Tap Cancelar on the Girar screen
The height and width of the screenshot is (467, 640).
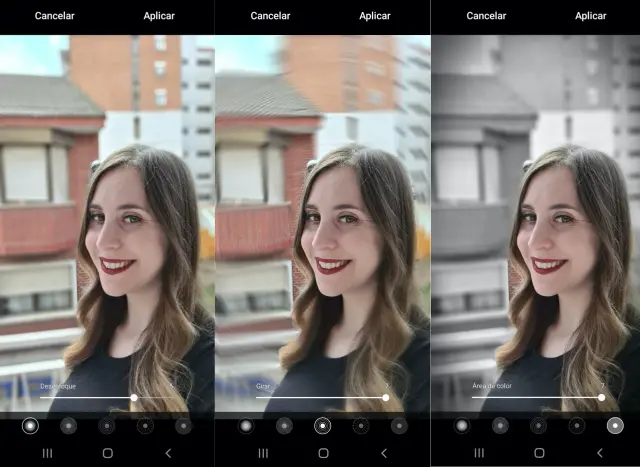270,16
